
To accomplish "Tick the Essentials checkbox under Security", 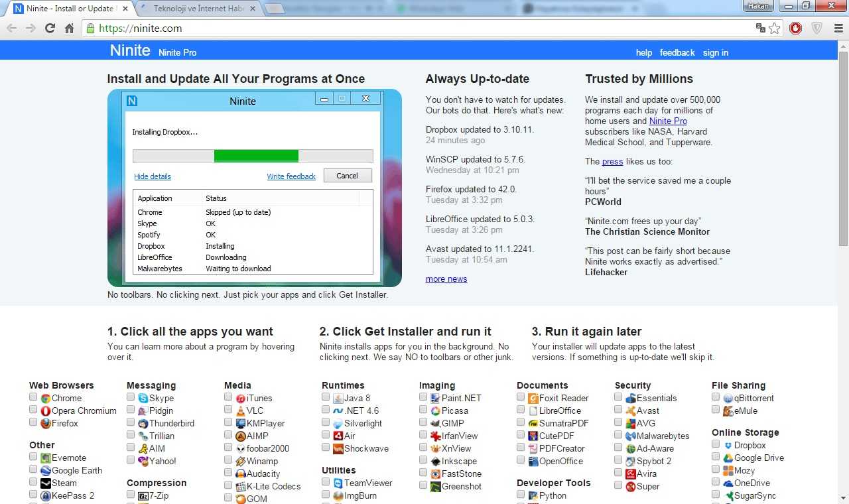I will 618,397.
